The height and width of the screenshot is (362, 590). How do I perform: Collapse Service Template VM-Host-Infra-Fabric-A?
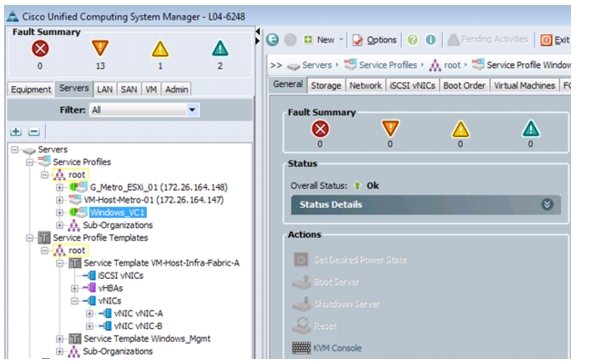[59, 263]
